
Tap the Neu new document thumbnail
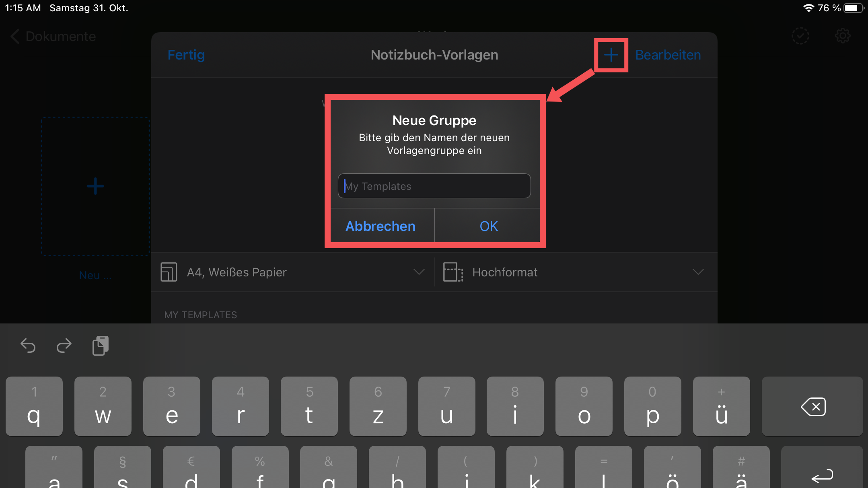click(x=95, y=186)
